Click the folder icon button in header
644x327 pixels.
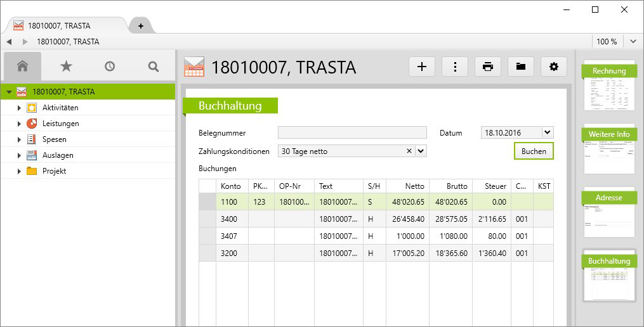521,67
